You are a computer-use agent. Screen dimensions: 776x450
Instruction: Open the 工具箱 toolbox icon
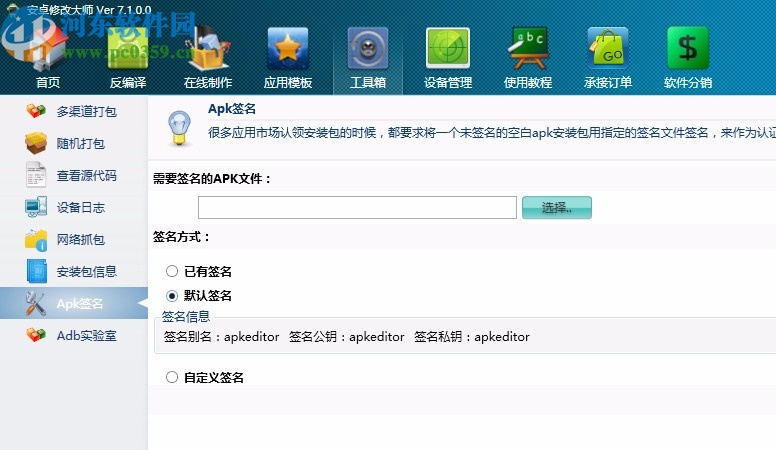pos(368,49)
